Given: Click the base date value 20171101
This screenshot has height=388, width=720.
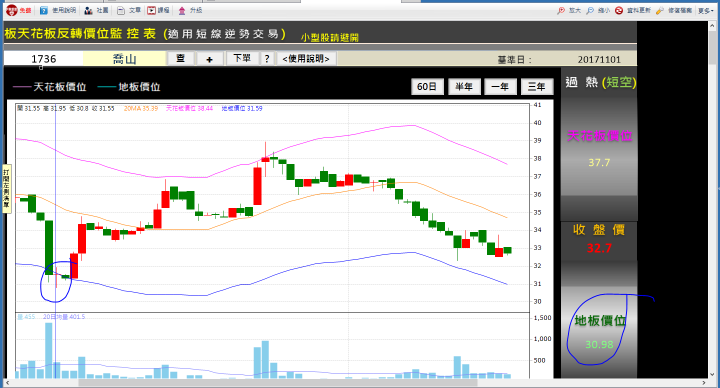Looking at the screenshot, I should tap(599, 60).
